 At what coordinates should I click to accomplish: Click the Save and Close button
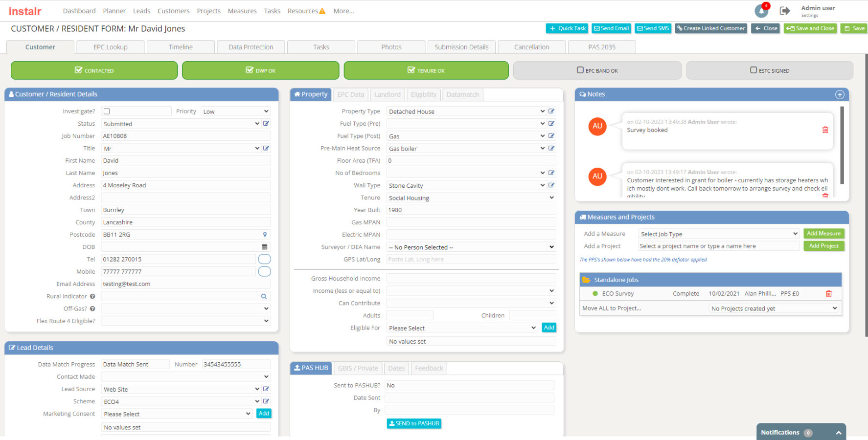810,28
